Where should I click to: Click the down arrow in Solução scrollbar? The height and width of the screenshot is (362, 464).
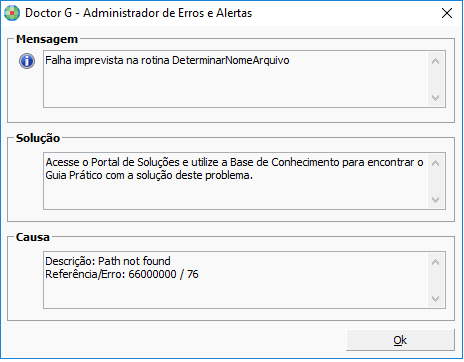[435, 200]
